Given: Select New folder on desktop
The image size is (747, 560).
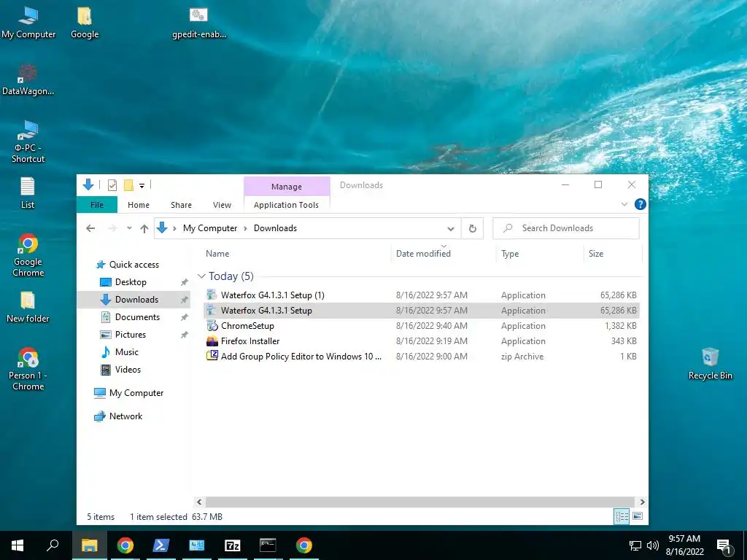Looking at the screenshot, I should pyautogui.click(x=28, y=307).
